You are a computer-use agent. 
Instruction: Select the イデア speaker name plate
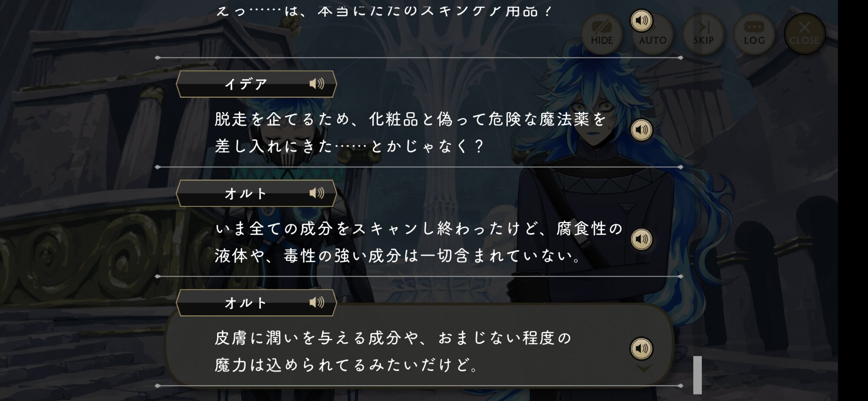click(256, 84)
